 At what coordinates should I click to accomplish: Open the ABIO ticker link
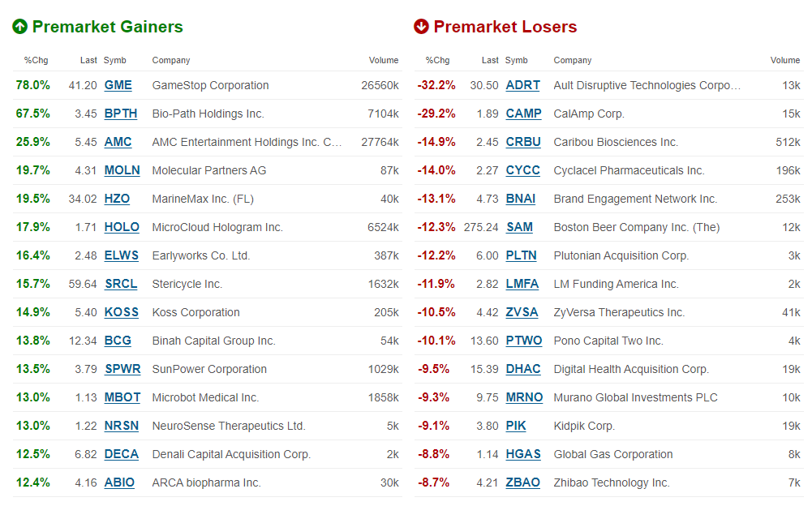pyautogui.click(x=119, y=482)
